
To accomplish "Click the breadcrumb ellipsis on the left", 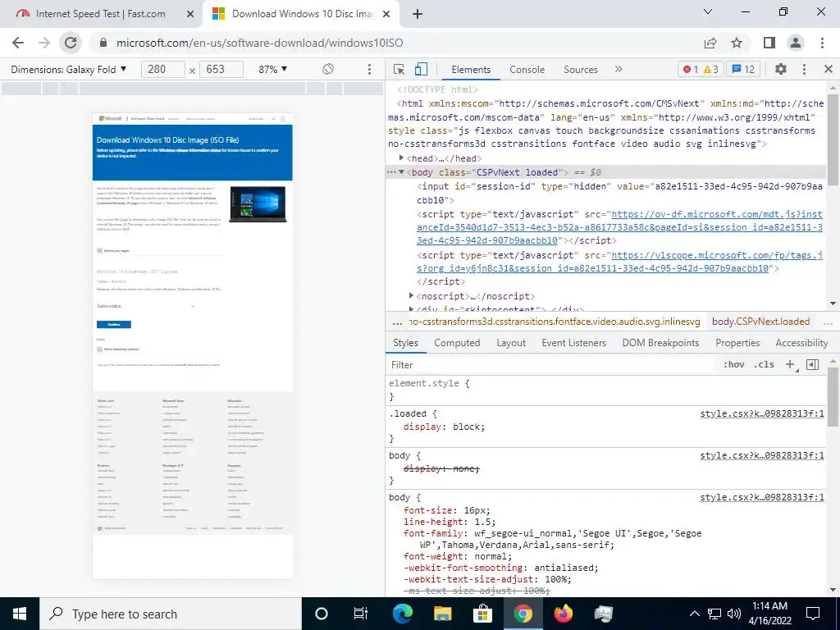I will pos(397,322).
